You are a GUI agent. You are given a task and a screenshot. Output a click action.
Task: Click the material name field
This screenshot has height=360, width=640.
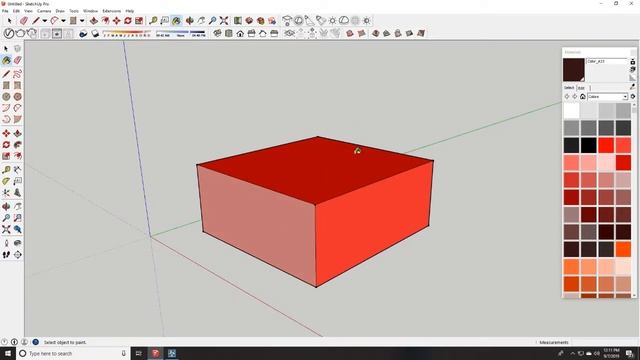[607, 61]
